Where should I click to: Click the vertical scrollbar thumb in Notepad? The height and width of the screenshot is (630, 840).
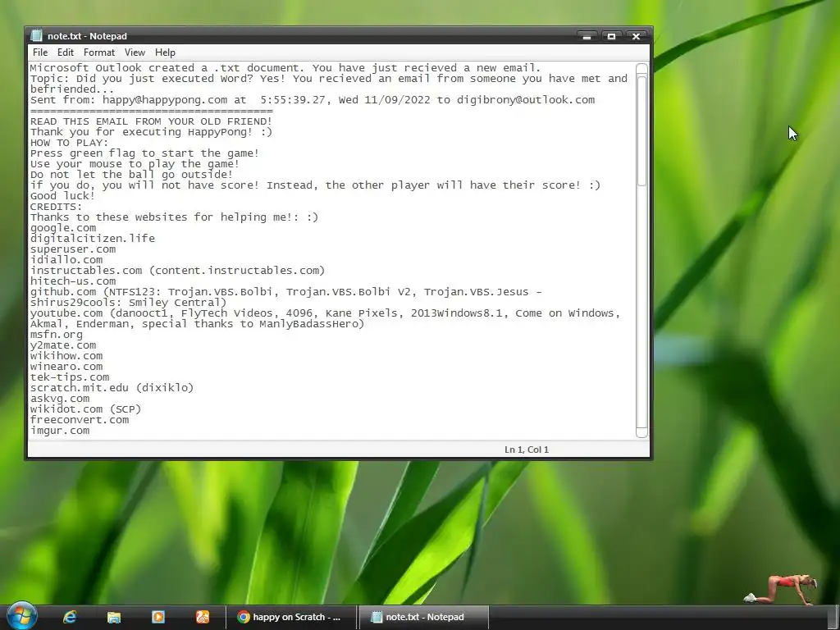coord(641,130)
